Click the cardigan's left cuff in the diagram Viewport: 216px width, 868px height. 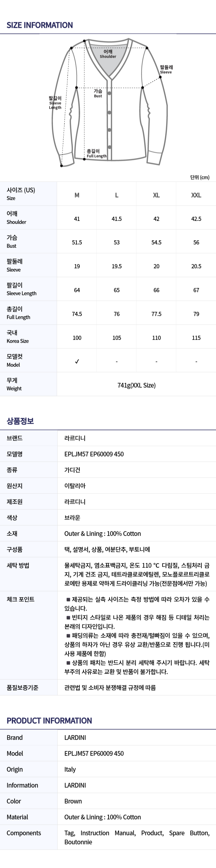67,159
